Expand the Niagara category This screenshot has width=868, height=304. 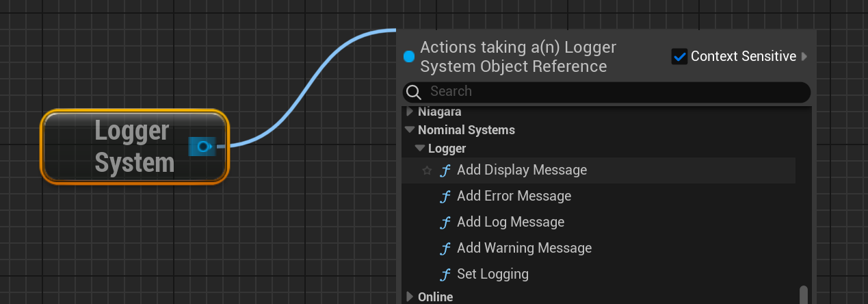click(x=410, y=112)
